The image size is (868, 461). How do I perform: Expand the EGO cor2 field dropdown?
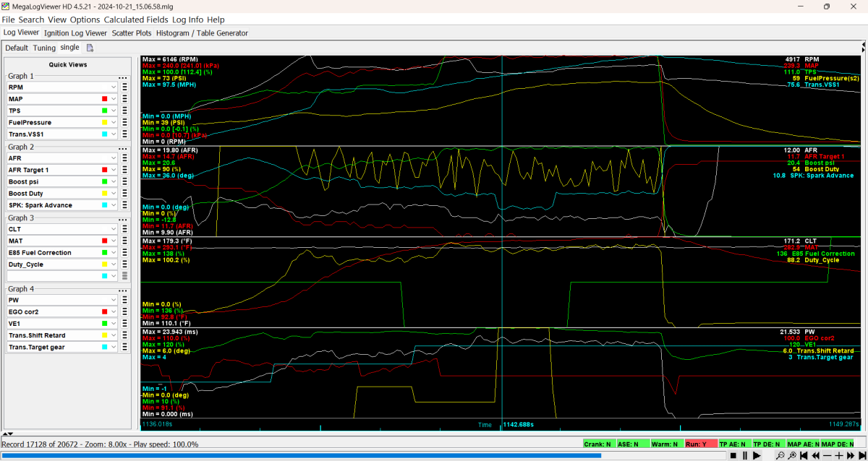[x=114, y=311]
